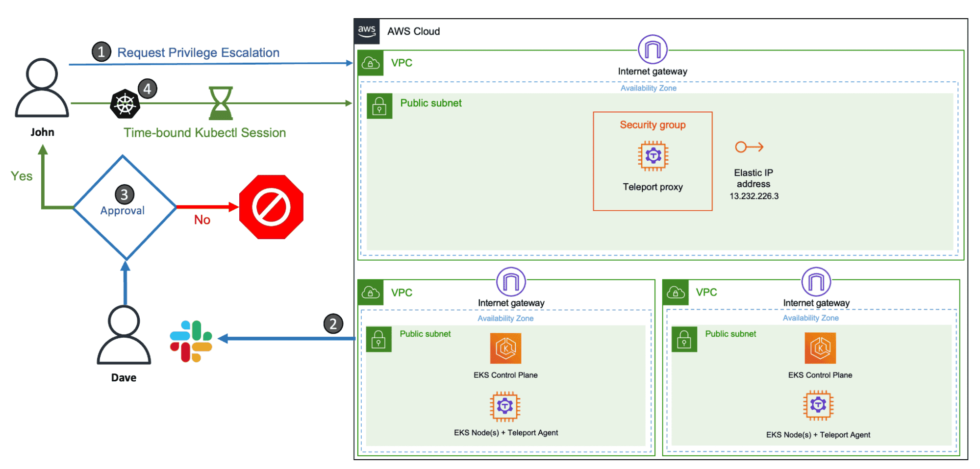
Task: Click the top 'Public subnet' label
Action: [x=431, y=103]
